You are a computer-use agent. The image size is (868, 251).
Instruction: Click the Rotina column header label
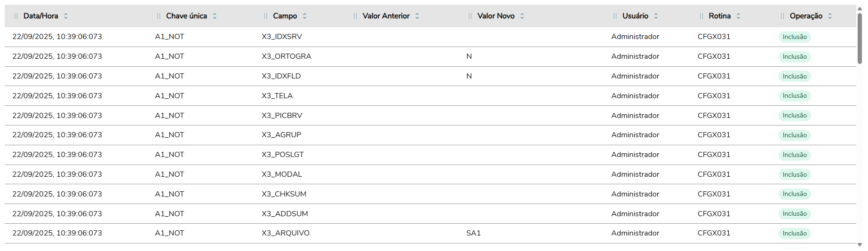click(720, 16)
